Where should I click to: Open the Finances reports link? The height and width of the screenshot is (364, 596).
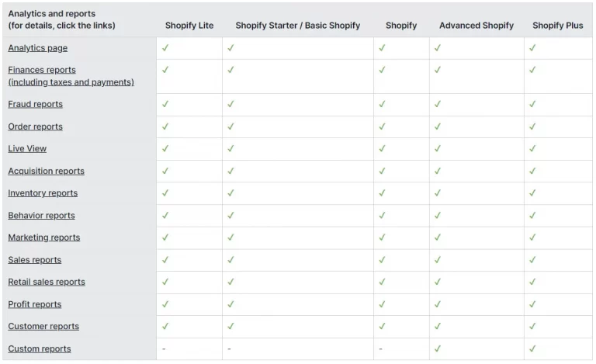click(71, 76)
